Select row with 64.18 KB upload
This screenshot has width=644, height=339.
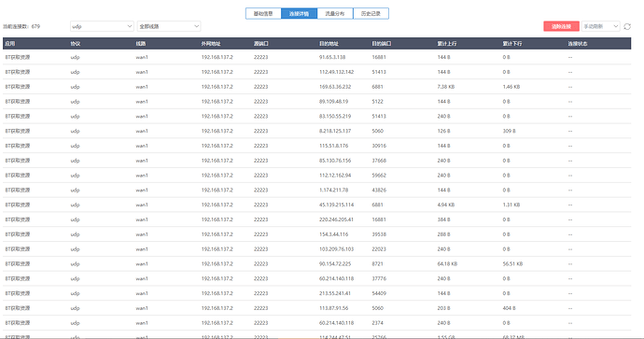316,263
